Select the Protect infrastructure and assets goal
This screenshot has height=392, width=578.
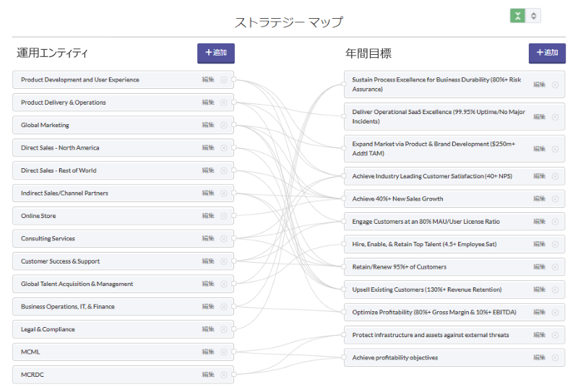[454, 335]
